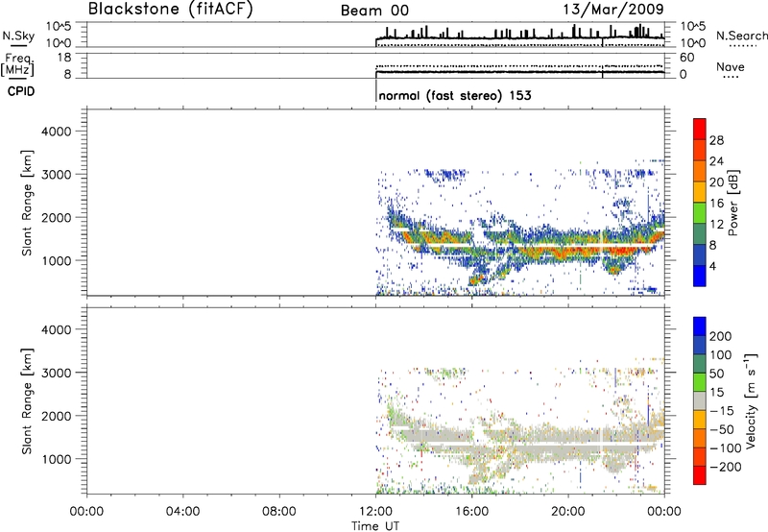Select the "N.Sky" legend label
The width and height of the screenshot is (768, 532).
tap(18, 36)
